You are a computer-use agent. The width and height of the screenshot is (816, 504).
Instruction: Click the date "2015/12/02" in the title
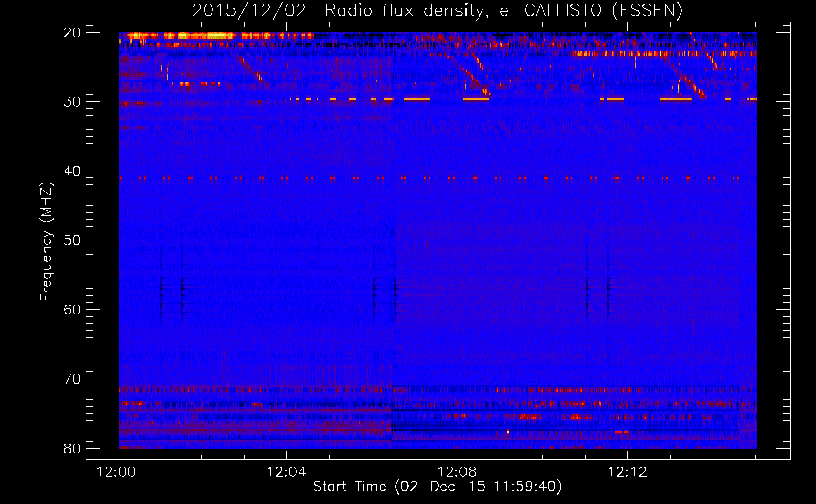tap(249, 11)
